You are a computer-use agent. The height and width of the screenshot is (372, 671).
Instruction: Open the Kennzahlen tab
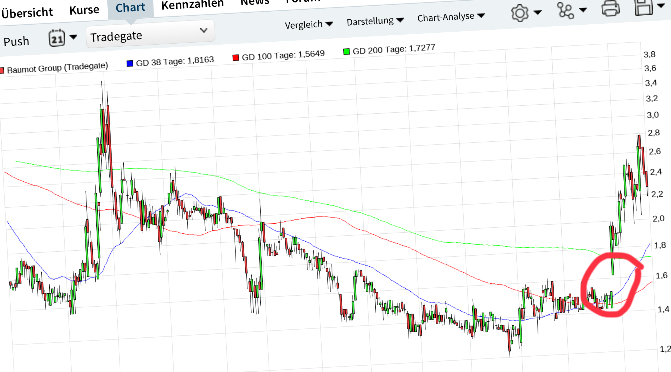pos(192,4)
